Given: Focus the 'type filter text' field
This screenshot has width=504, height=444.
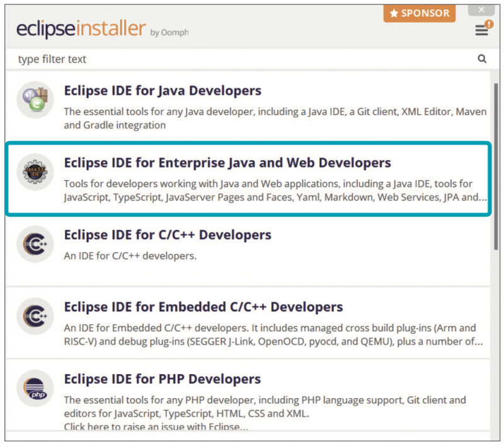Looking at the screenshot, I should 239,59.
